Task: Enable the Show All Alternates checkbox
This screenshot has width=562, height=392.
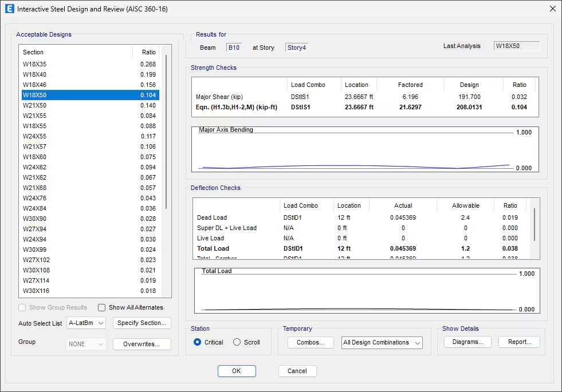Action: tap(102, 307)
